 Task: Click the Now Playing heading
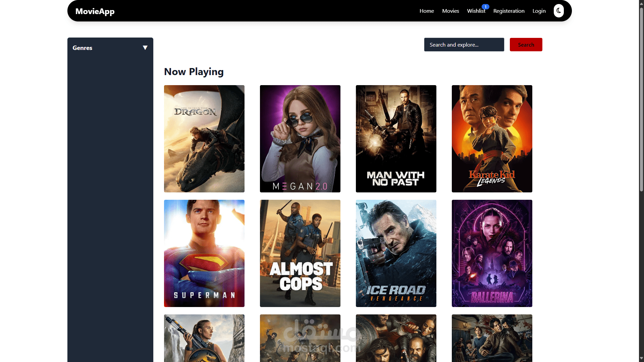point(194,72)
